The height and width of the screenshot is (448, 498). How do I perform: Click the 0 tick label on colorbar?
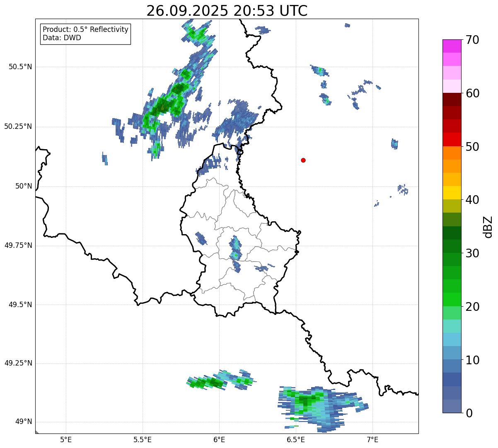point(469,413)
